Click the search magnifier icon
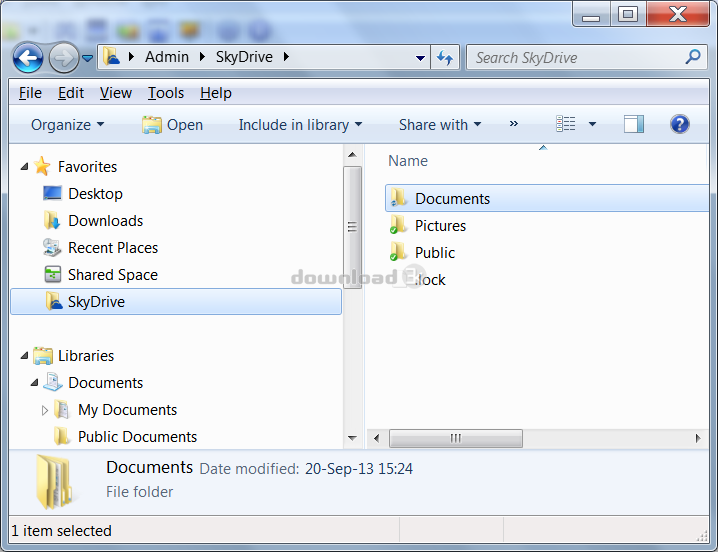The height and width of the screenshot is (552, 718). 693,57
